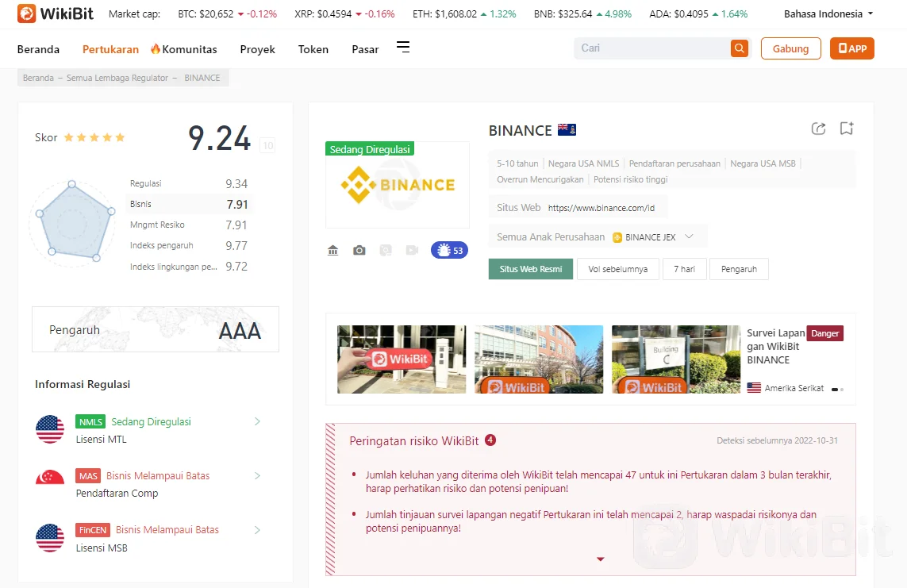The image size is (907, 588).
Task: Click the orange APP button
Action: (852, 48)
